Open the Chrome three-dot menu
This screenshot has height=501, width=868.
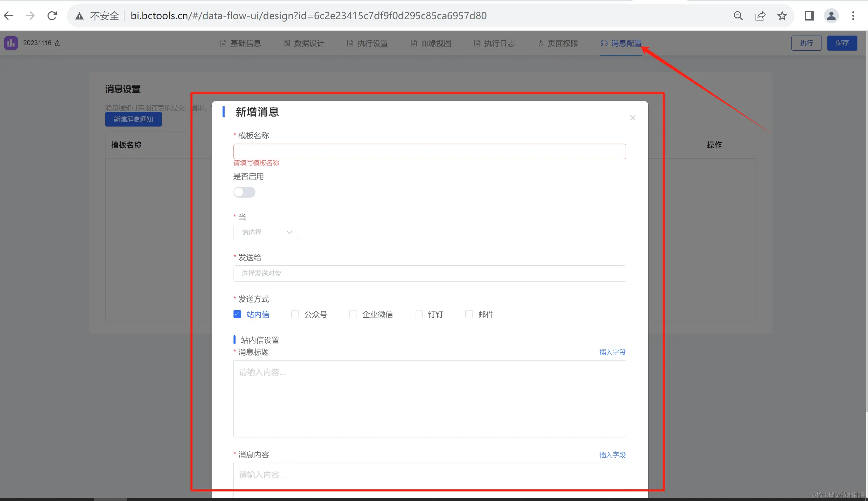coord(853,16)
